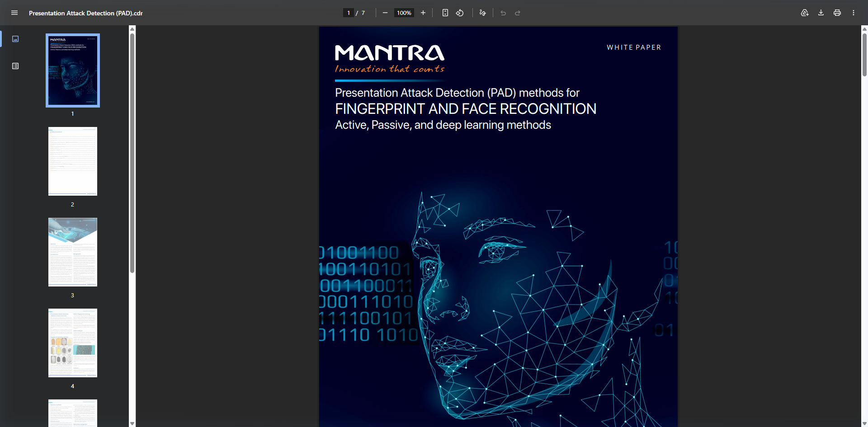The width and height of the screenshot is (868, 427).
Task: Click the zoom in plus button
Action: point(423,13)
